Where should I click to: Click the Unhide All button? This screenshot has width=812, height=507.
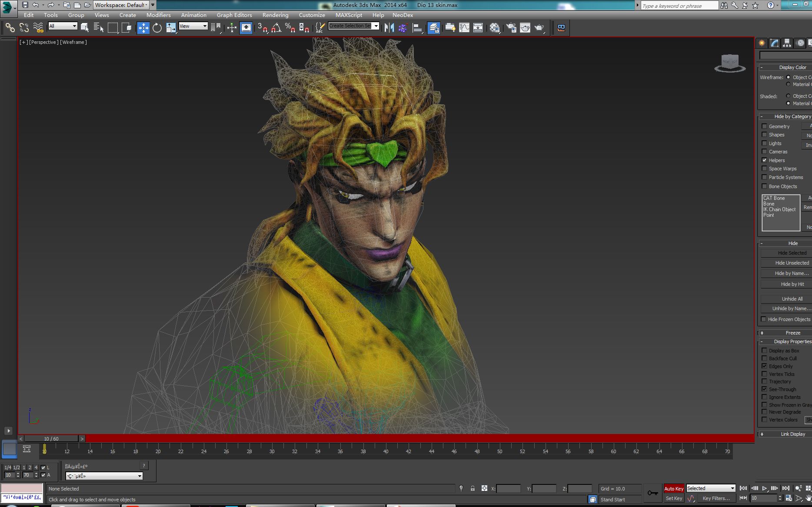pos(787,299)
